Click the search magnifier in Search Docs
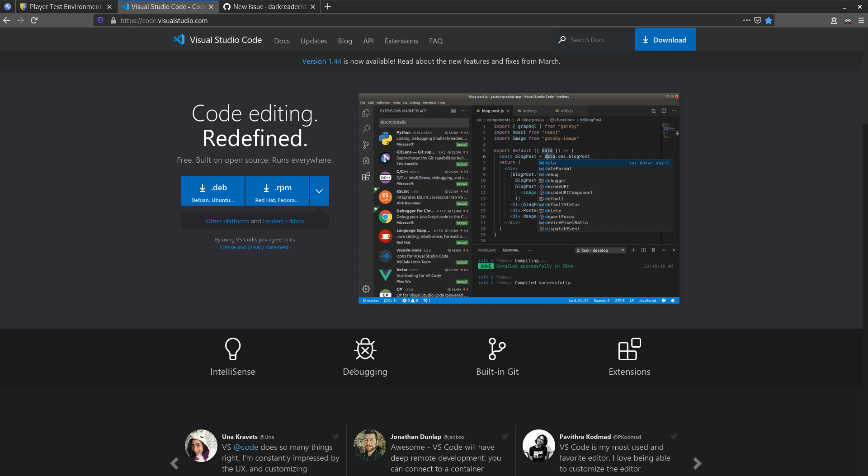This screenshot has width=868, height=476. click(562, 40)
